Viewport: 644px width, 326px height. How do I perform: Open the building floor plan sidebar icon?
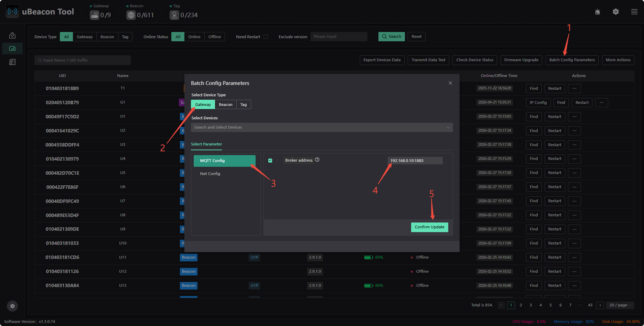(12, 62)
